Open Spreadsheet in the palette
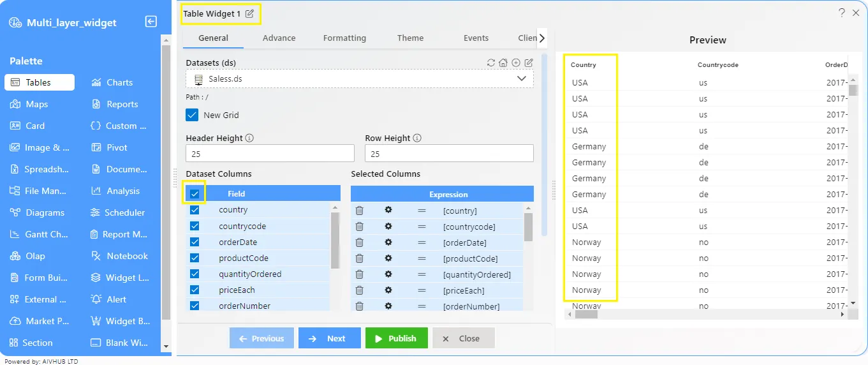The width and height of the screenshot is (868, 365). pyautogui.click(x=38, y=169)
